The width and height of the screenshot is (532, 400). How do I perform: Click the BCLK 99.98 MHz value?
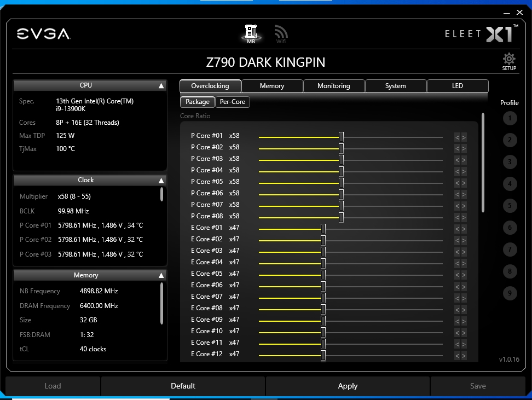[x=73, y=211]
